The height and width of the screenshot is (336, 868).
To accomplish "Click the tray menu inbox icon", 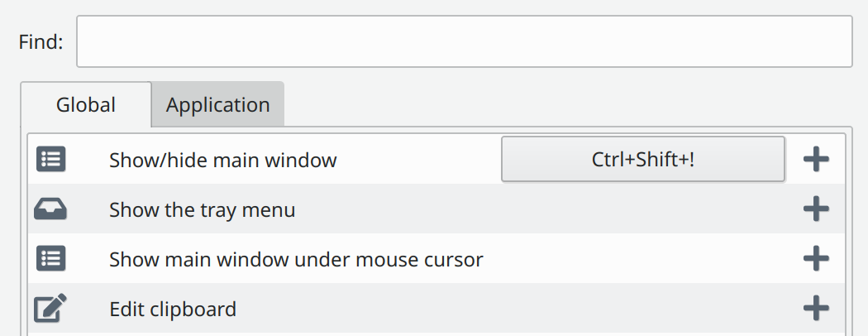I will tap(50, 209).
